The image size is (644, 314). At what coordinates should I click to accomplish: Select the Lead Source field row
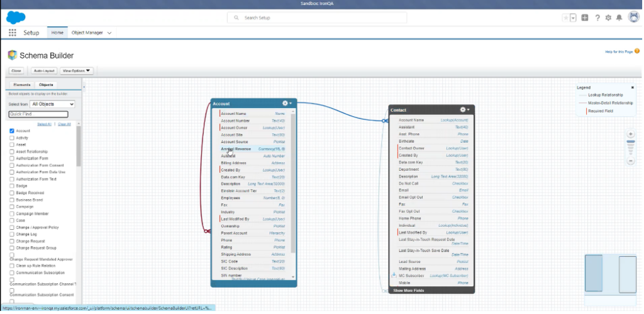click(433, 261)
